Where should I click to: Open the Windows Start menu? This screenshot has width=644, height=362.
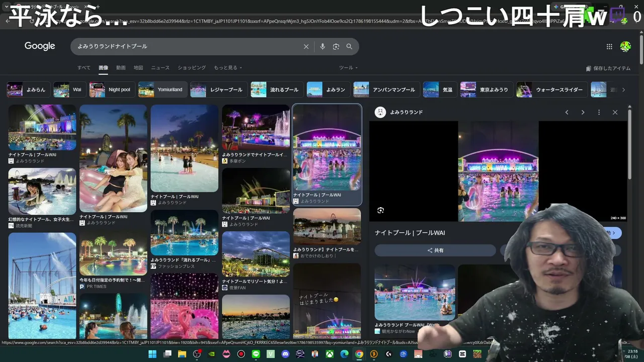(x=152, y=354)
